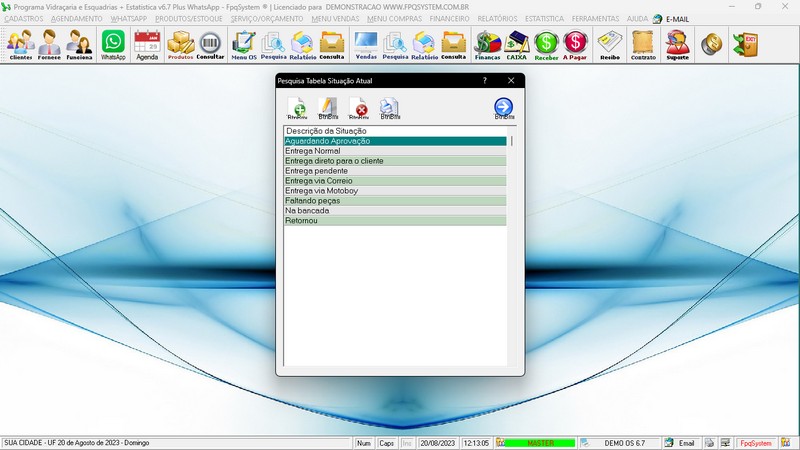800x450 pixels.
Task: Click Pesquisa icon next to Vendas
Action: click(x=395, y=45)
